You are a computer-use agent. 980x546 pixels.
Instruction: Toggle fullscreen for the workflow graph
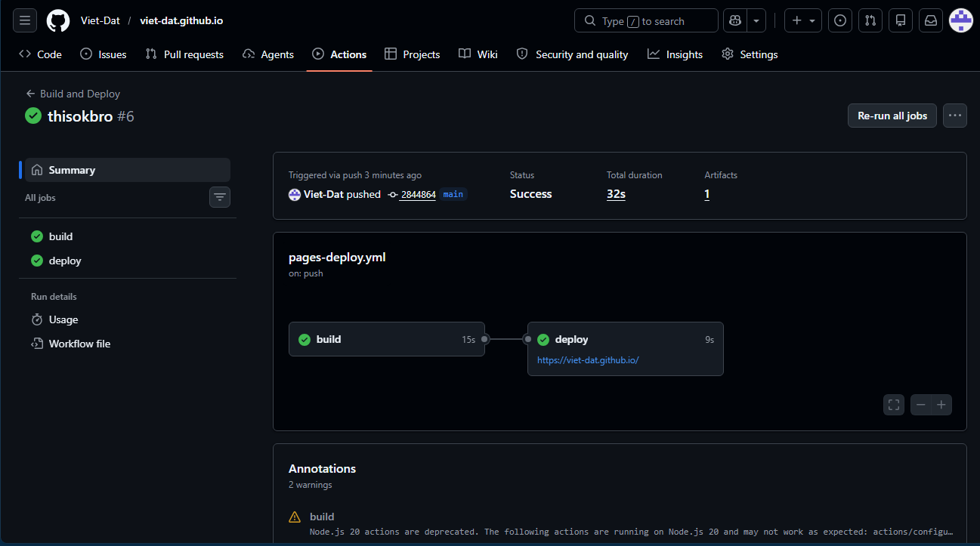[894, 405]
